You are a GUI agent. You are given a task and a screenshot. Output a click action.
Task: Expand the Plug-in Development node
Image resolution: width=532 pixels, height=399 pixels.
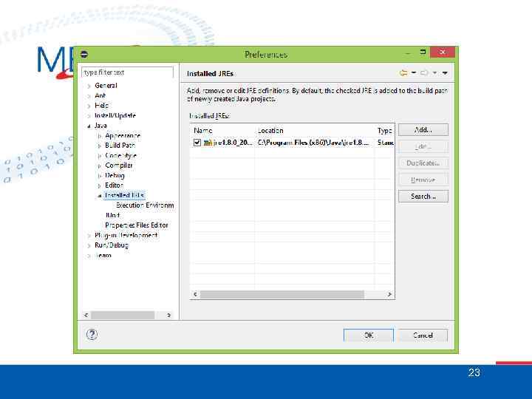click(89, 236)
